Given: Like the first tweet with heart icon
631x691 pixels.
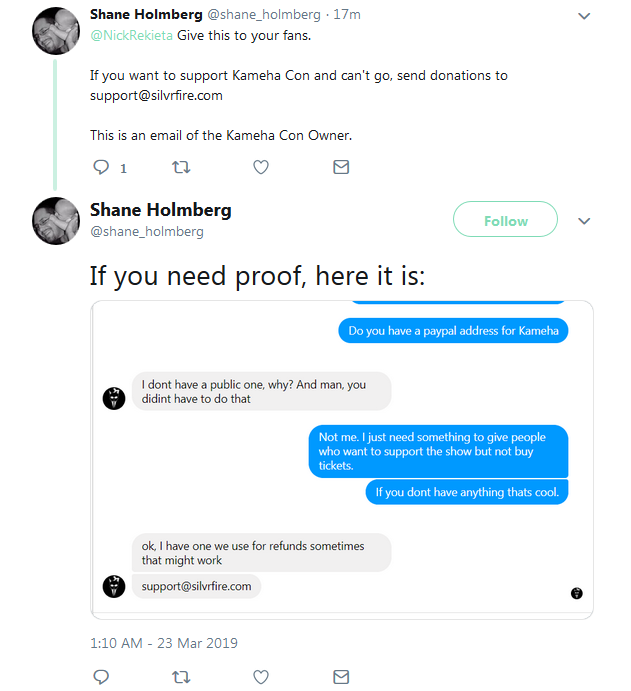Looking at the screenshot, I should click(261, 167).
